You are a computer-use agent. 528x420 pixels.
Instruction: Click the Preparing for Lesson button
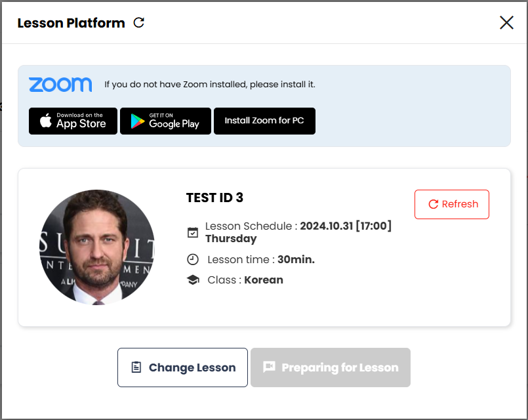330,367
